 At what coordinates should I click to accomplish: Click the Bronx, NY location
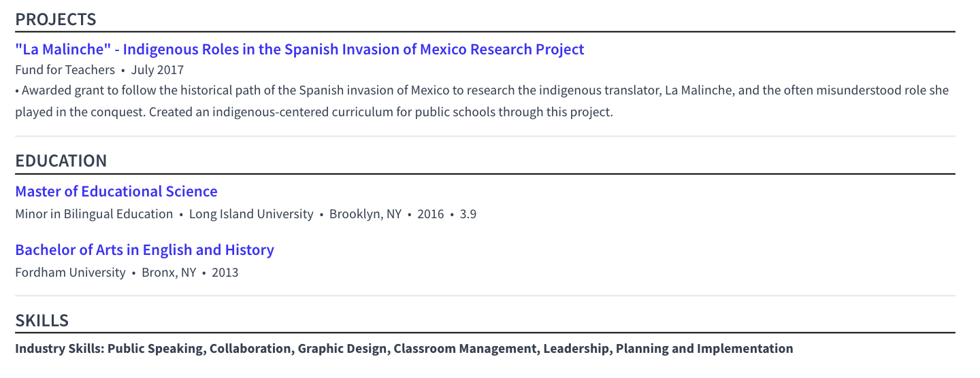(169, 273)
